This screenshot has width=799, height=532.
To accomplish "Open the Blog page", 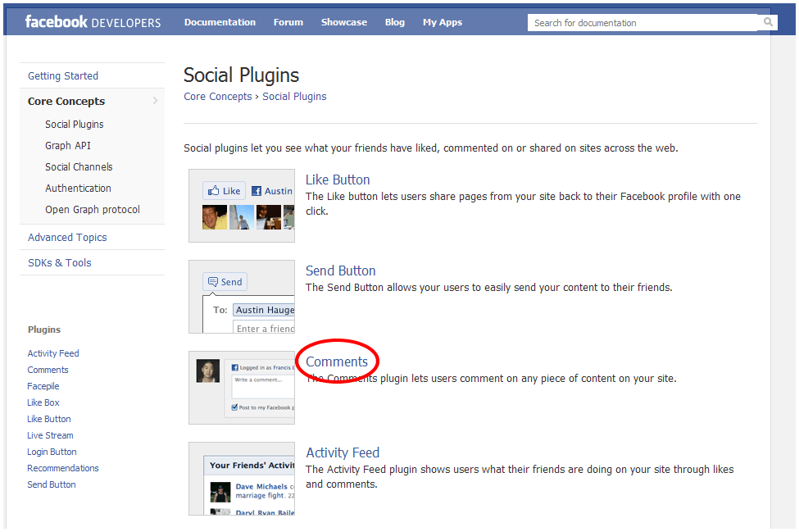I will [x=394, y=22].
